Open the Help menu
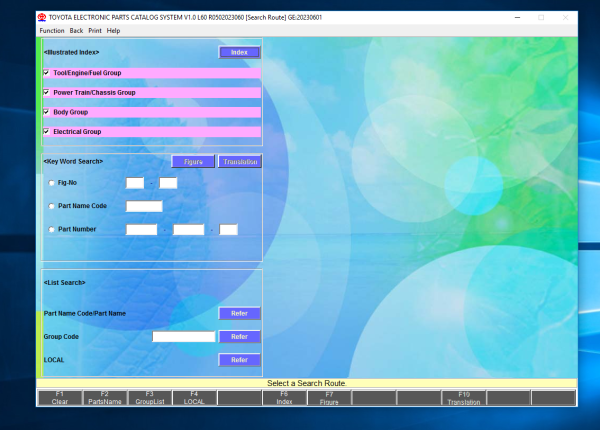600x430 pixels. (113, 31)
